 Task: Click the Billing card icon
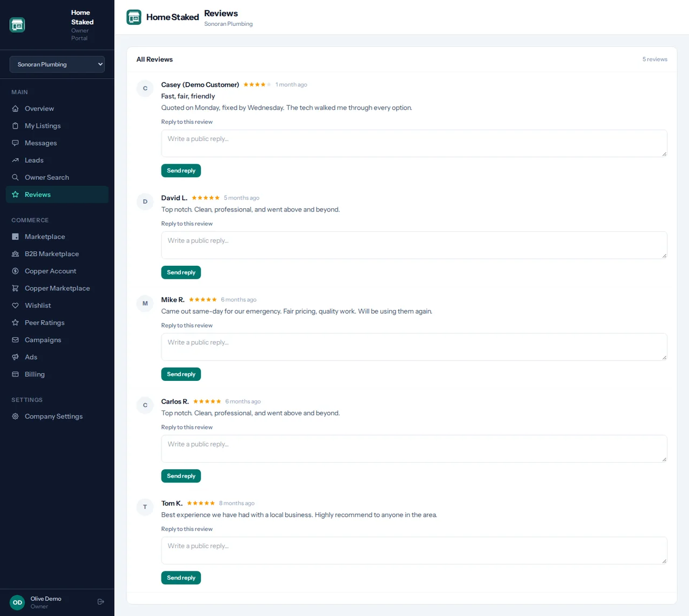(15, 374)
